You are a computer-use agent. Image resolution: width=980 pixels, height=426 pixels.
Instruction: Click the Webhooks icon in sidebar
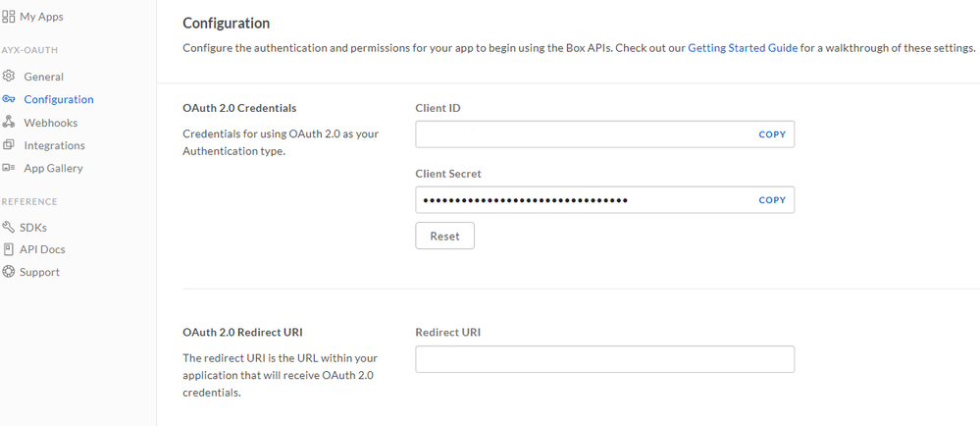pyautogui.click(x=9, y=123)
